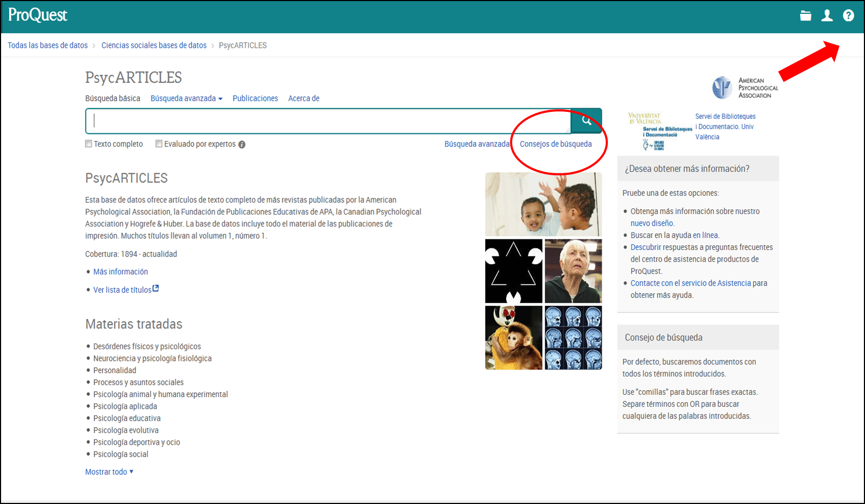Viewport: 865px width, 504px height.
Task: Open the Publicaciones menu item
Action: [255, 98]
